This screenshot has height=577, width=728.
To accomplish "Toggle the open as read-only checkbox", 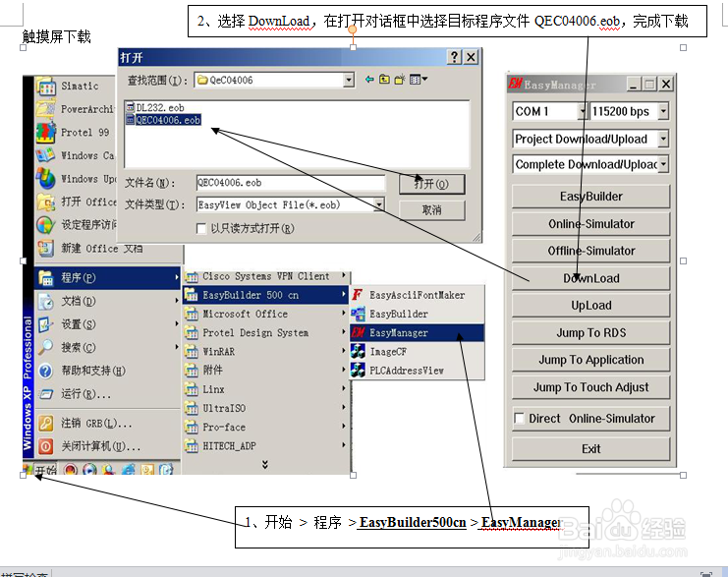I will pyautogui.click(x=201, y=229).
